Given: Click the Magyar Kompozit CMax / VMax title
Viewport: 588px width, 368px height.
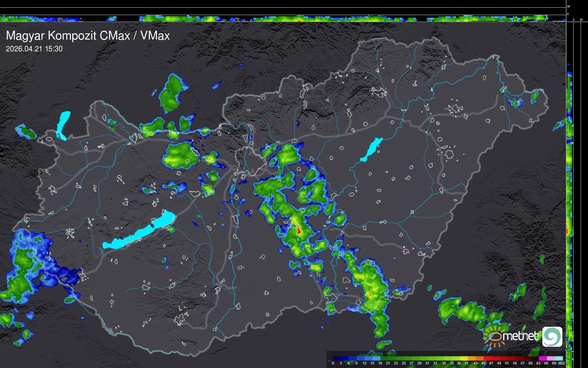Looking at the screenshot, I should point(88,36).
